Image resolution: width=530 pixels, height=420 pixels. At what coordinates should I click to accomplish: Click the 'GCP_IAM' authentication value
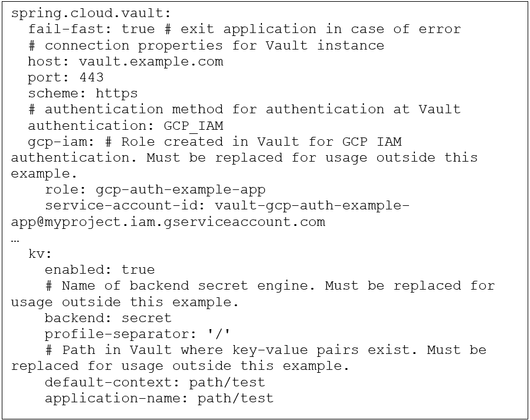(x=193, y=126)
